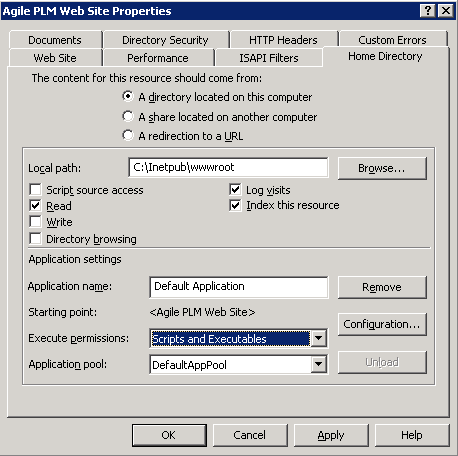Image resolution: width=458 pixels, height=456 pixels.
Task: Click the Remove button
Action: coord(382,287)
